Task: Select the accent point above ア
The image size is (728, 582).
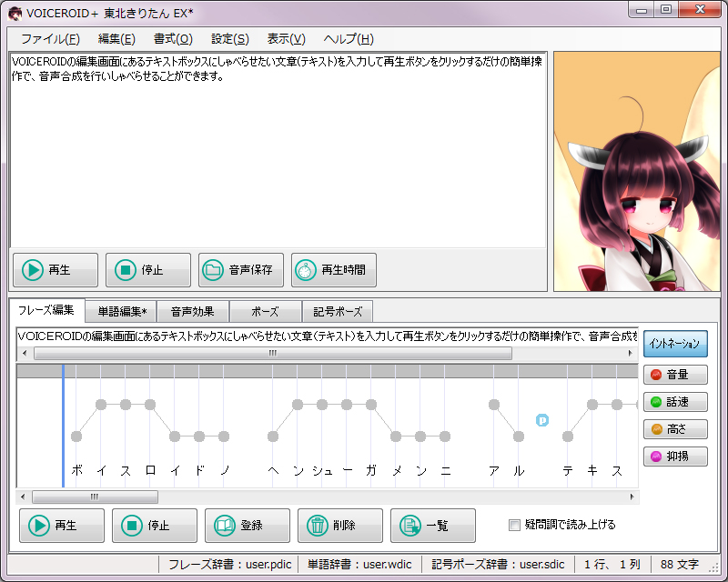Action: click(x=494, y=405)
